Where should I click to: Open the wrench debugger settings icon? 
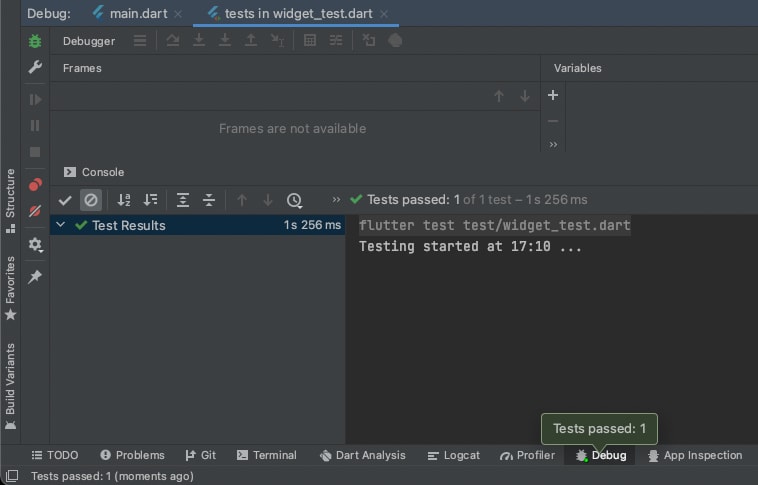(x=35, y=67)
